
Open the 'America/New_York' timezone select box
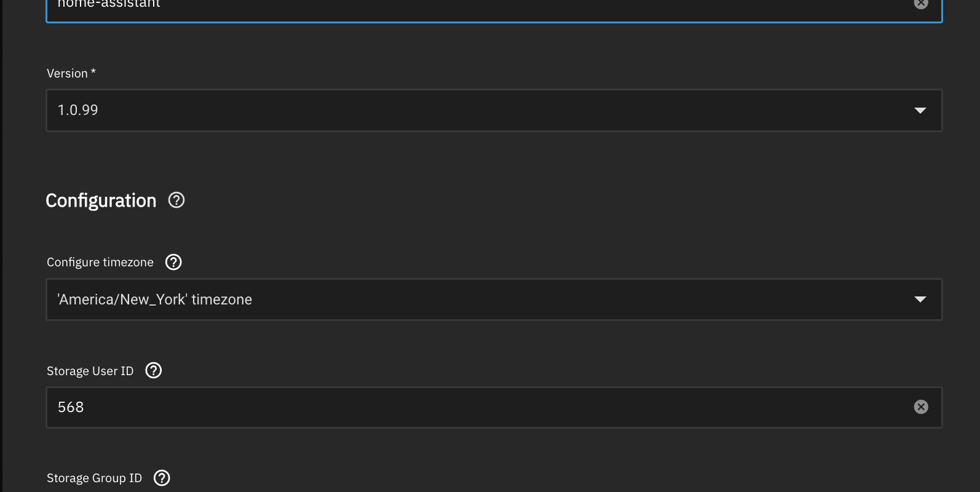click(494, 300)
